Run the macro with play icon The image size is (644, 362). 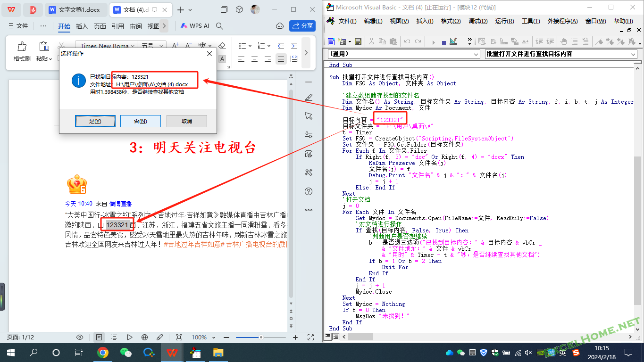[x=433, y=41]
